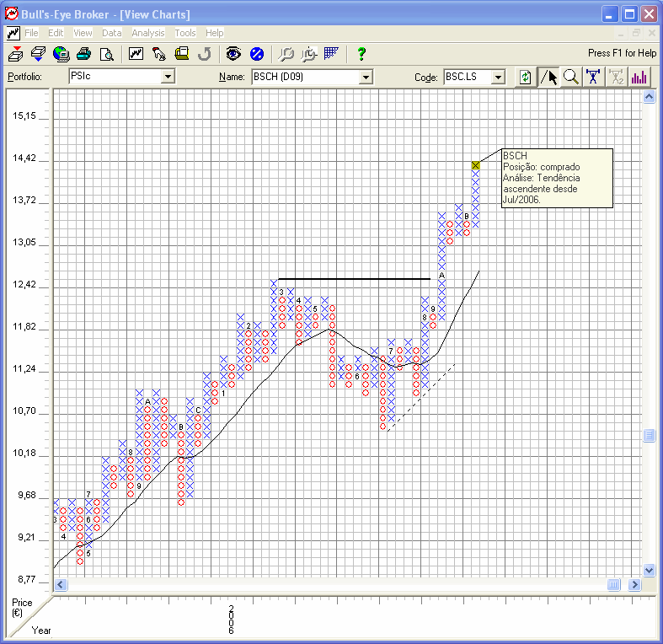Expand the Portfolio dropdown showing PSIc
The width and height of the screenshot is (663, 644).
(x=168, y=77)
